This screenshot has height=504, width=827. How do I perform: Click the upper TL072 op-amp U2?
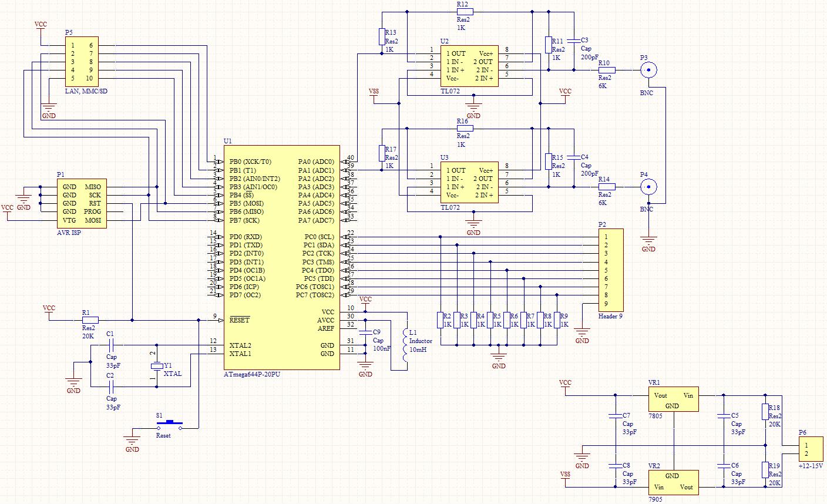[469, 66]
